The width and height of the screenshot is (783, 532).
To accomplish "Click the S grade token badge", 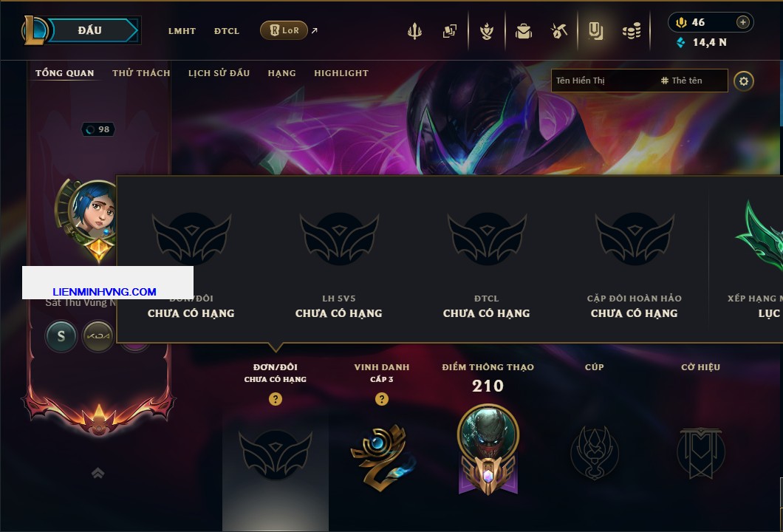I will 61,336.
